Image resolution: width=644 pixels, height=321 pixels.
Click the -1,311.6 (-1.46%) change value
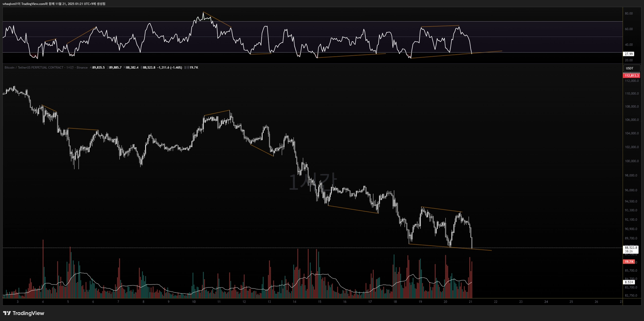pos(169,68)
